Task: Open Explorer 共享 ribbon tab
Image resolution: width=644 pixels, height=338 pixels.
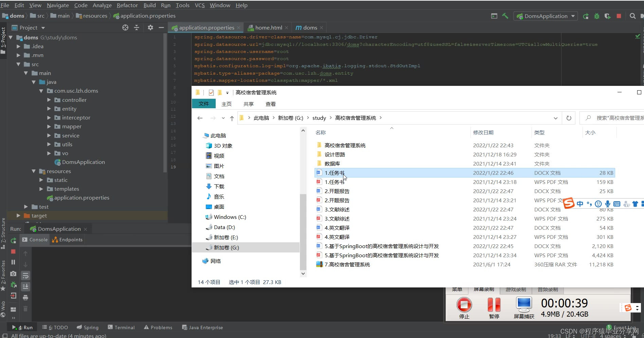Action: tap(249, 104)
